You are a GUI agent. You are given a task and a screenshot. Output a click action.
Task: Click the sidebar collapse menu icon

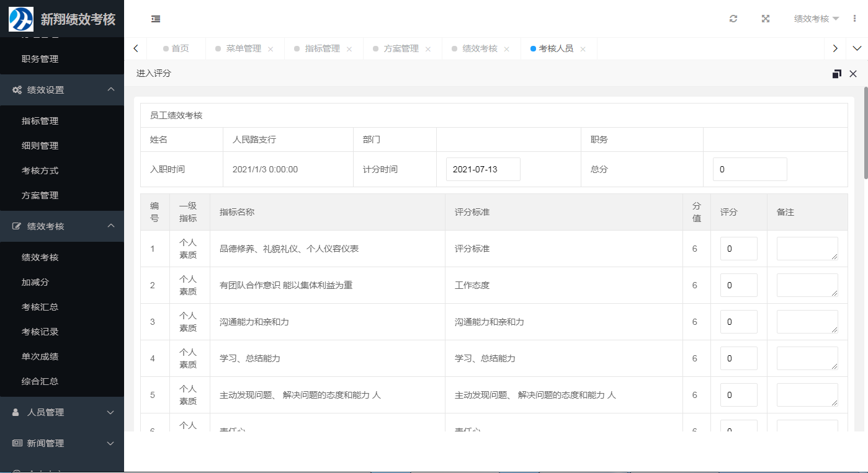click(156, 19)
